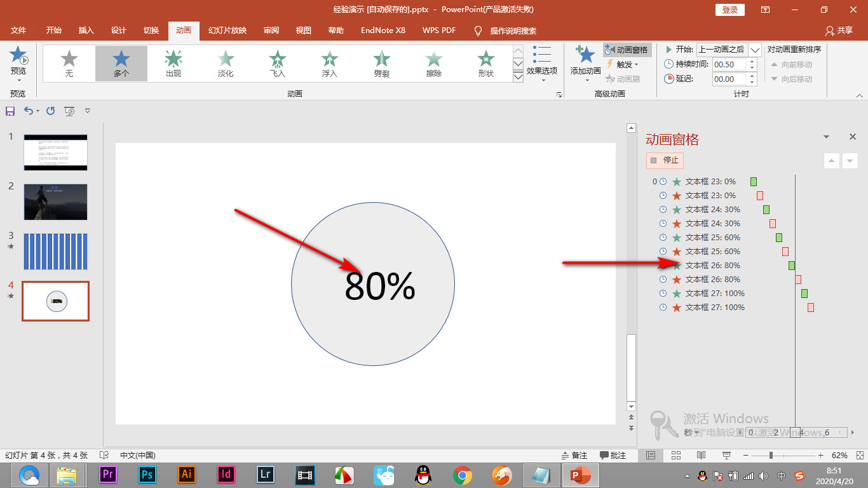
Task: Click the undo arrow icon
Action: coord(28,111)
